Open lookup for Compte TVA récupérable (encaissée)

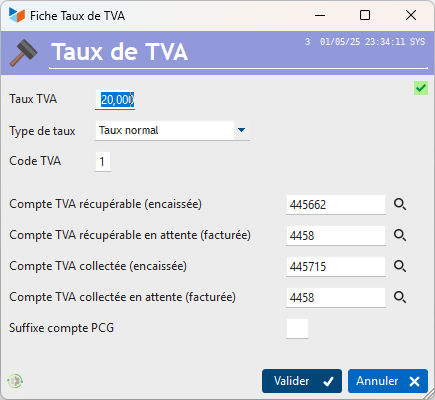click(400, 204)
